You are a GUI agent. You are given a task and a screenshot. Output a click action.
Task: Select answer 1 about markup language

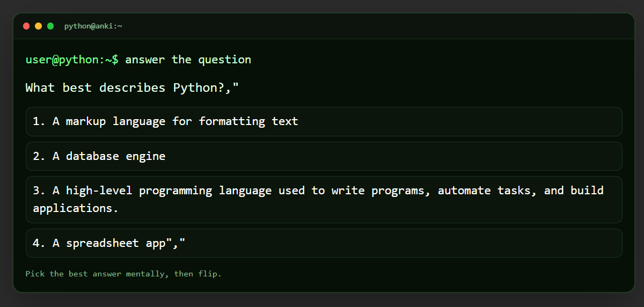[324, 121]
